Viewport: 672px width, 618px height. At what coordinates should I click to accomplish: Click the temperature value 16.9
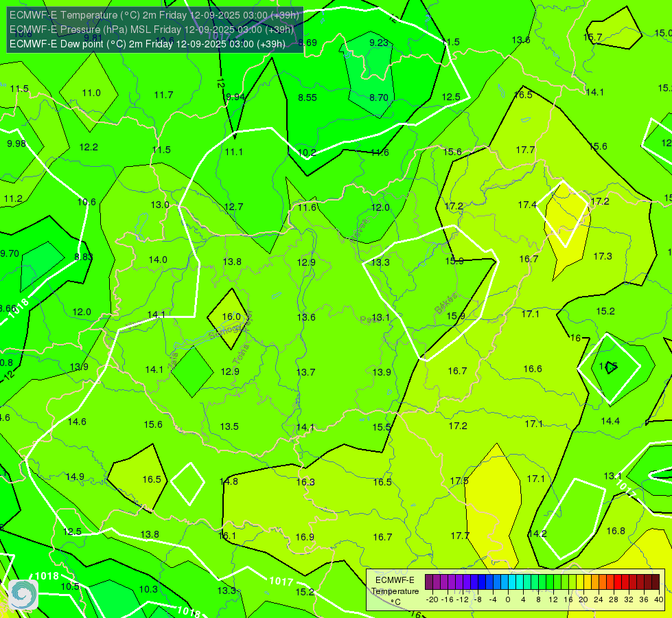tap(305, 537)
